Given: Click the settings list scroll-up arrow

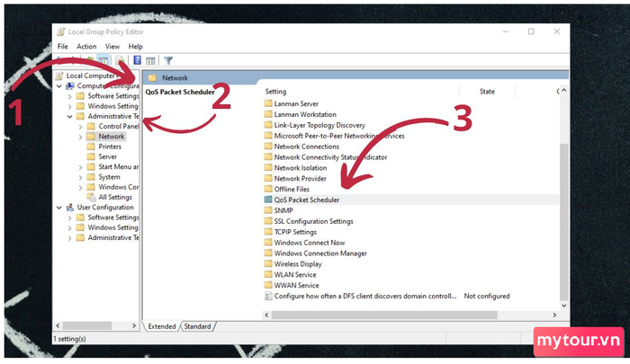Looking at the screenshot, I should (563, 90).
